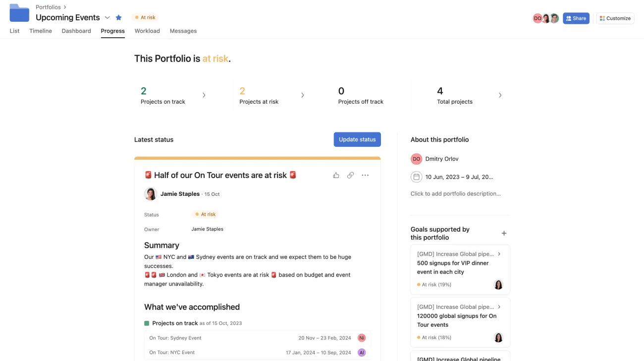Viewport: 644px width, 361px height.
Task: Open the portfolio date range picker icon
Action: [416, 177]
